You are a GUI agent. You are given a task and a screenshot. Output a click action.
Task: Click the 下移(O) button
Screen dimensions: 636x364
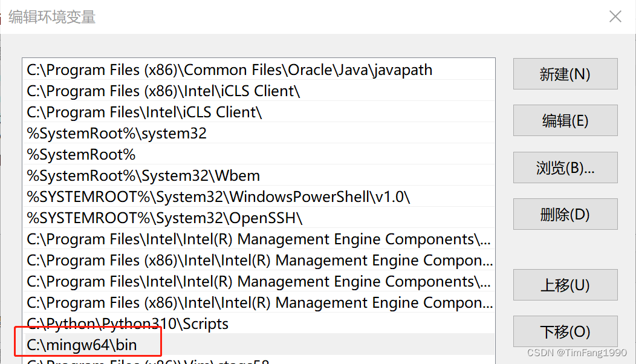tap(565, 331)
